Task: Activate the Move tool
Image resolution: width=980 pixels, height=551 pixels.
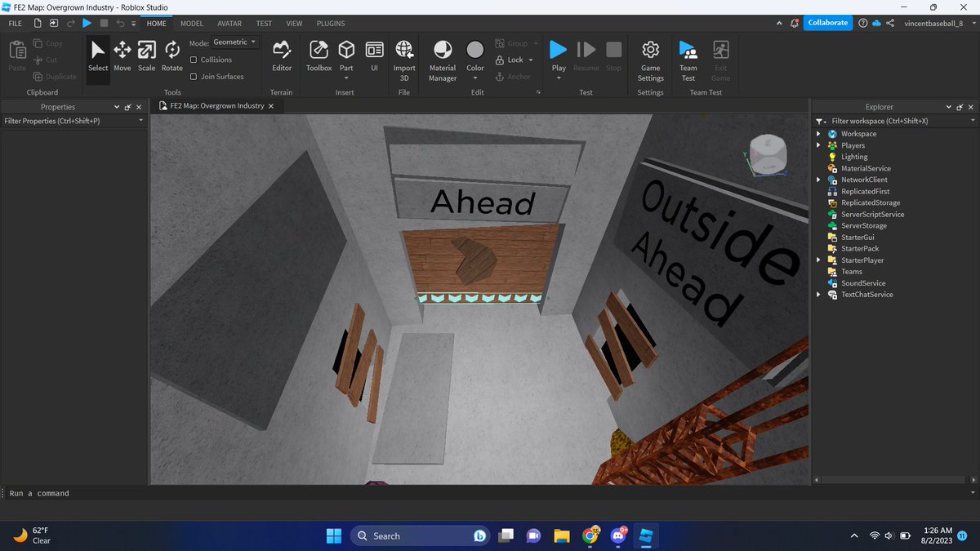Action: (122, 56)
